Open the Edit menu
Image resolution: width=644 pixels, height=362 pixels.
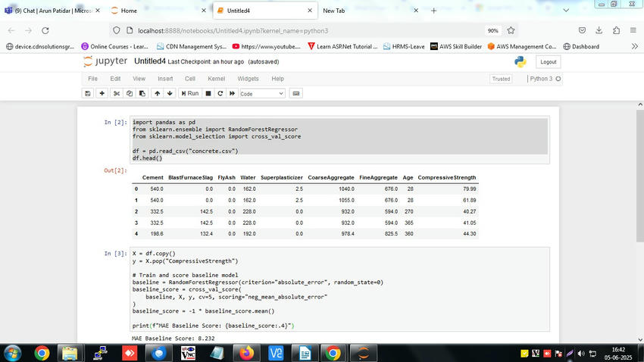pos(115,79)
